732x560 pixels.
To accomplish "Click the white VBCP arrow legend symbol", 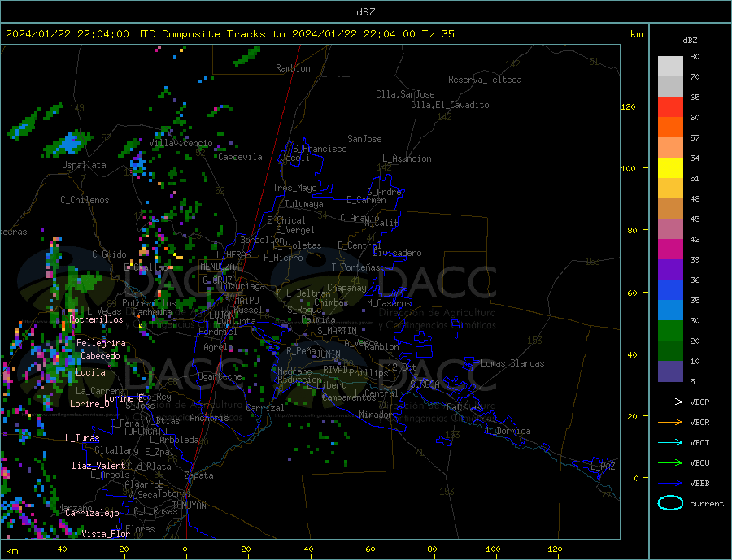I will pyautogui.click(x=670, y=402).
